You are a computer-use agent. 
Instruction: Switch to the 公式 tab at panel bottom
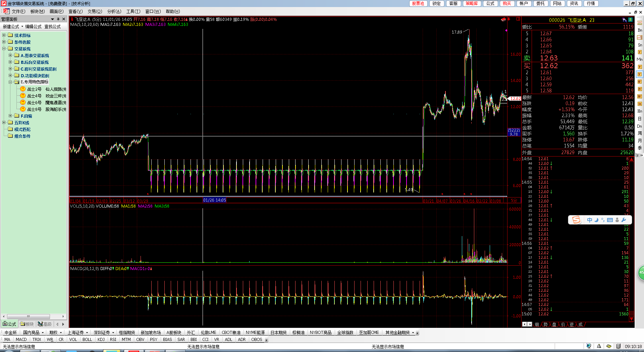pos(9,324)
